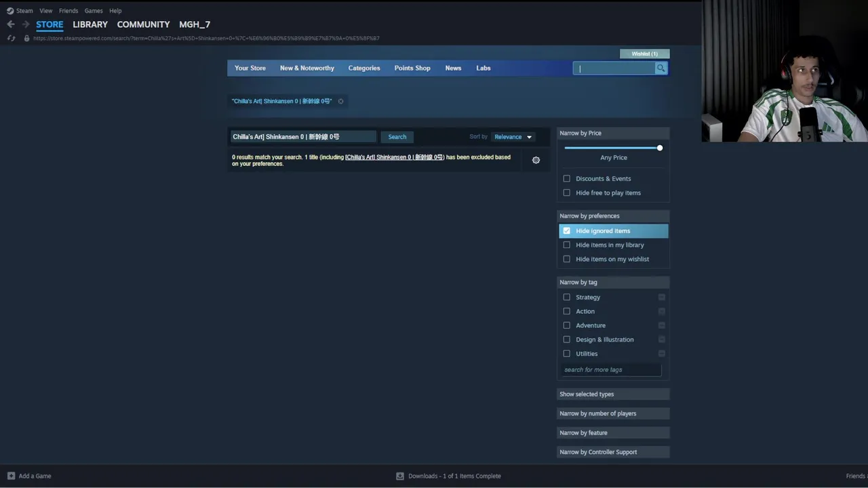
Task: Exclude Design & Illustration tag minus icon
Action: 662,340
